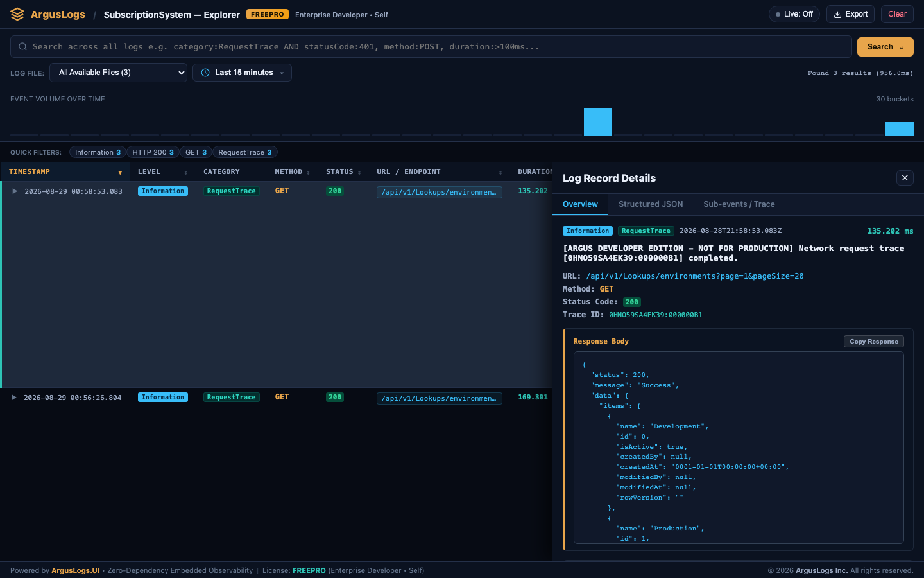The width and height of the screenshot is (924, 578).
Task: Sort by the Status column
Action: 343,171
